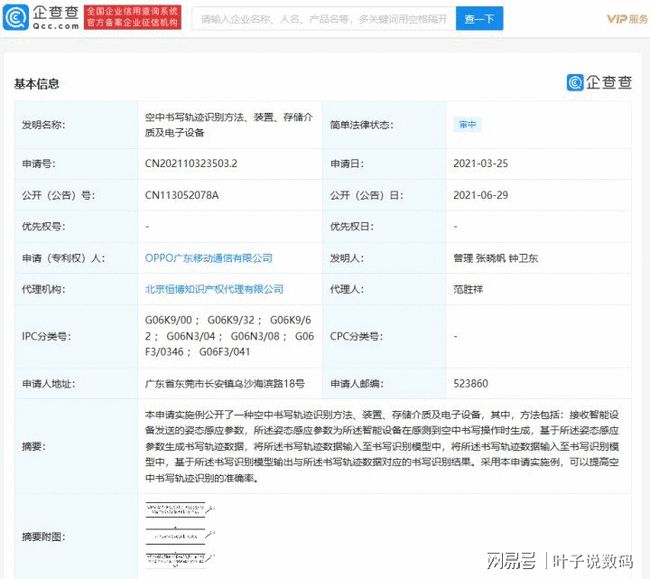
Task: Click the 企查查 watermark logo beside 基本信息
Action: [x=599, y=82]
